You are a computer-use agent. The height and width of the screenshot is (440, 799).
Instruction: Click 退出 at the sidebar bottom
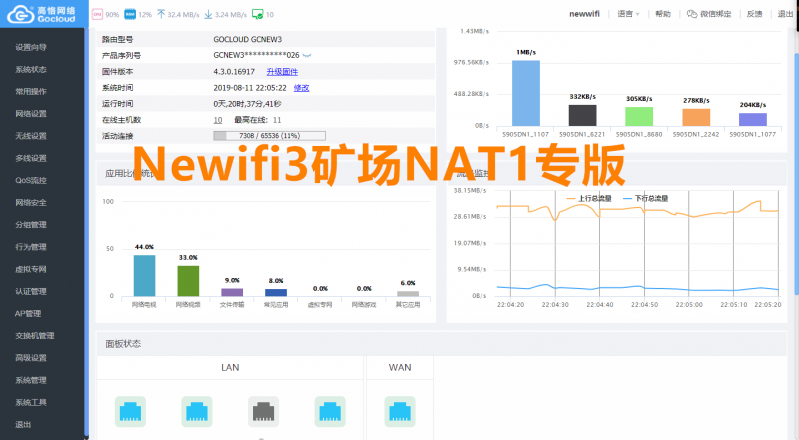point(23,424)
